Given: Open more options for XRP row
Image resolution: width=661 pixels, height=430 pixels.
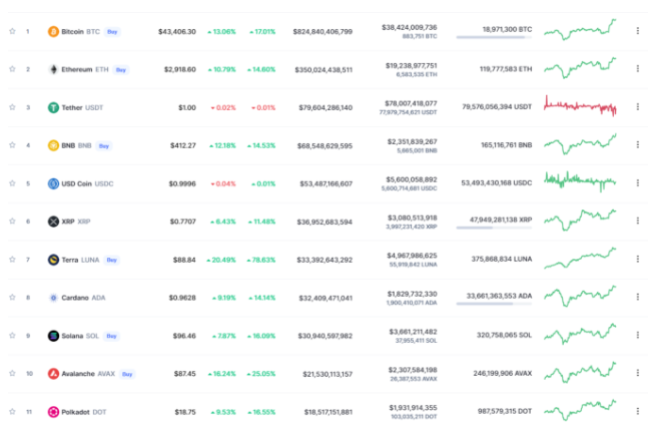Looking at the screenshot, I should (x=637, y=220).
